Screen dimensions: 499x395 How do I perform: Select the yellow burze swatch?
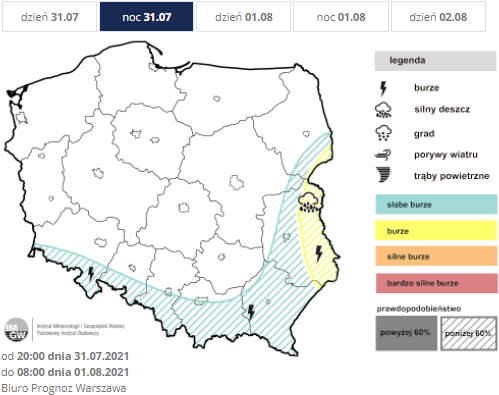tap(436, 230)
